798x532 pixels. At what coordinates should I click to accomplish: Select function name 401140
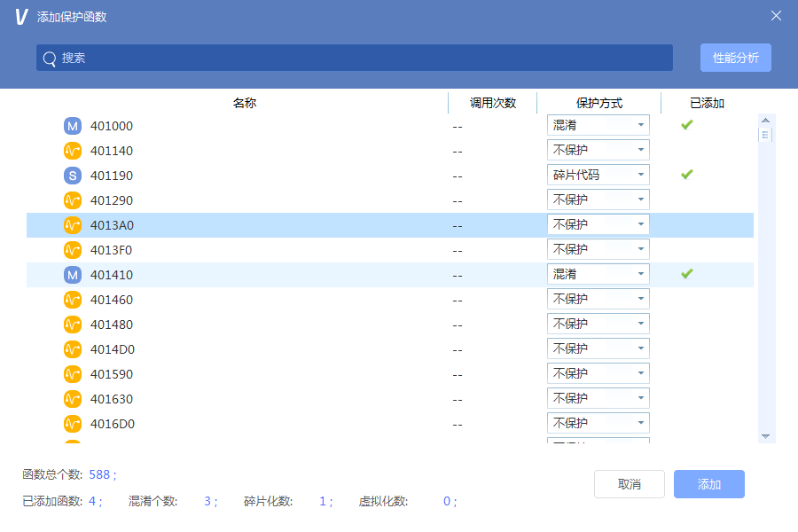(x=112, y=151)
